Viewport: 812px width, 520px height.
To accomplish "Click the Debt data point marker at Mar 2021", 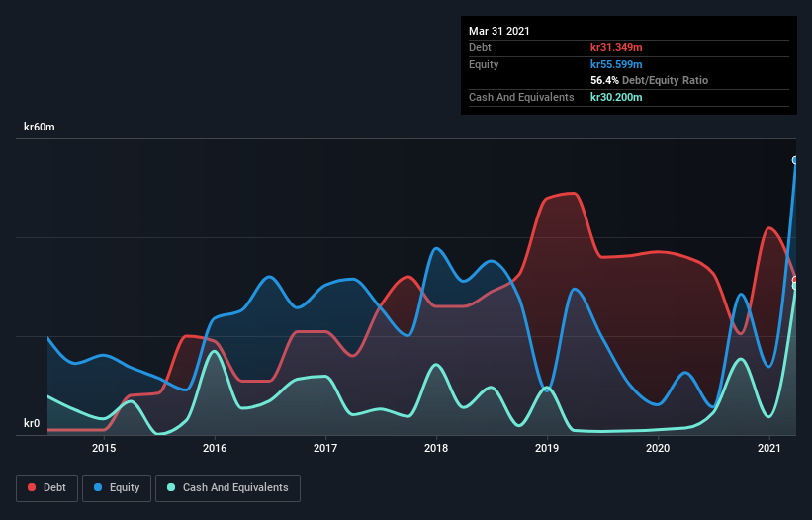I will tap(794, 280).
